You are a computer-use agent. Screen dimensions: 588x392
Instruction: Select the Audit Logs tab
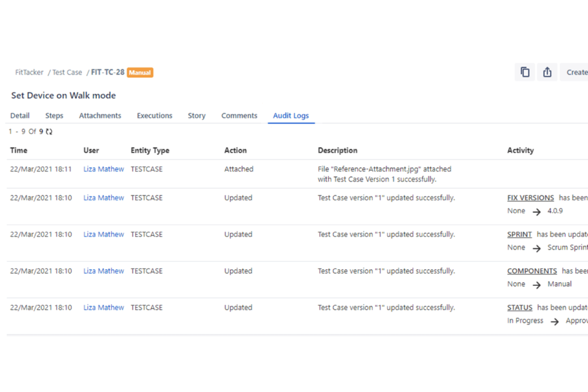pyautogui.click(x=291, y=116)
